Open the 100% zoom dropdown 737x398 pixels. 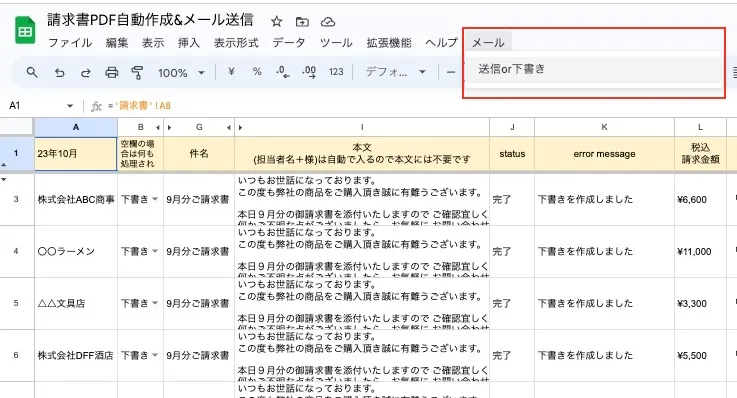(181, 73)
